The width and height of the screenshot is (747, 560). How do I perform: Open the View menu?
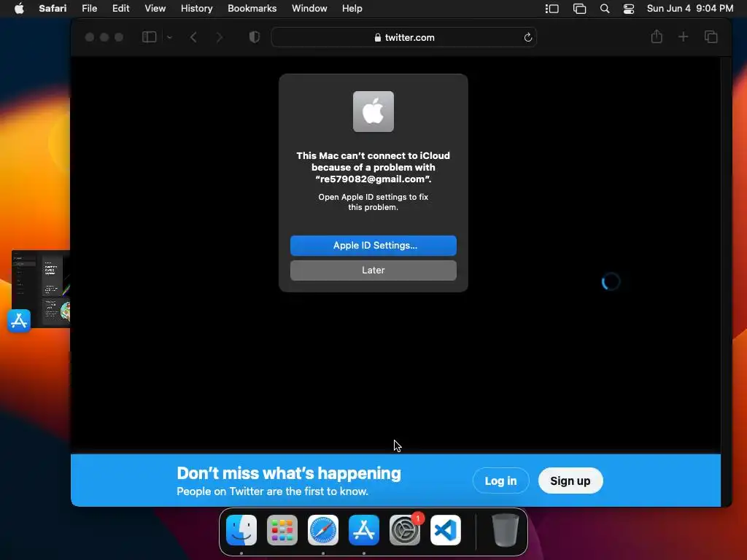point(155,9)
